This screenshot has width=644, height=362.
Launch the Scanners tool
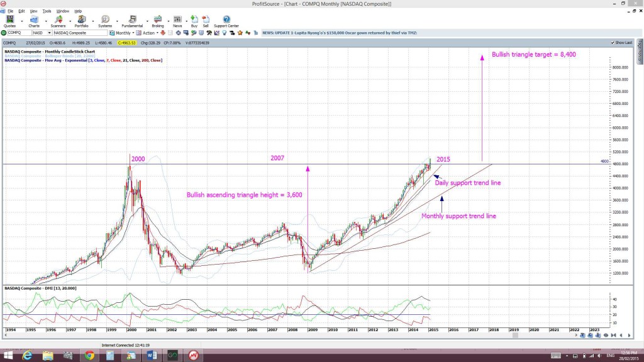click(58, 21)
